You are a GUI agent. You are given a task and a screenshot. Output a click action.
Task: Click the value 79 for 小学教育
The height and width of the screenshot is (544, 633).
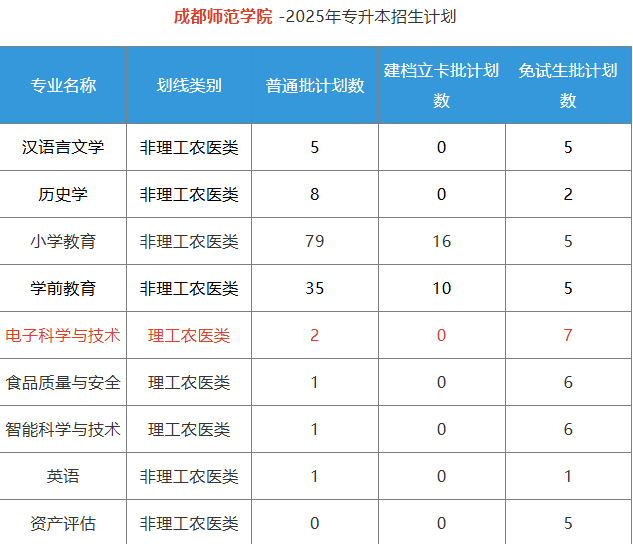[315, 241]
